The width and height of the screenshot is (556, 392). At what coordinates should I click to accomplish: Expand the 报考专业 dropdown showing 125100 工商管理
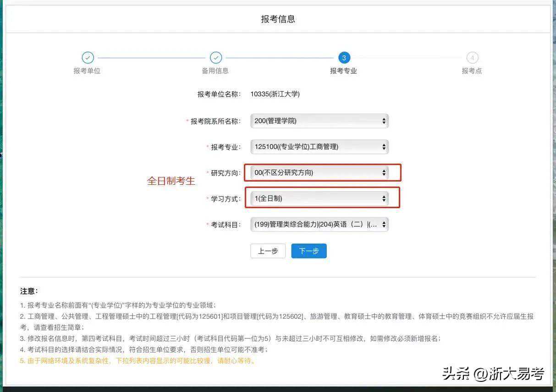pos(319,147)
